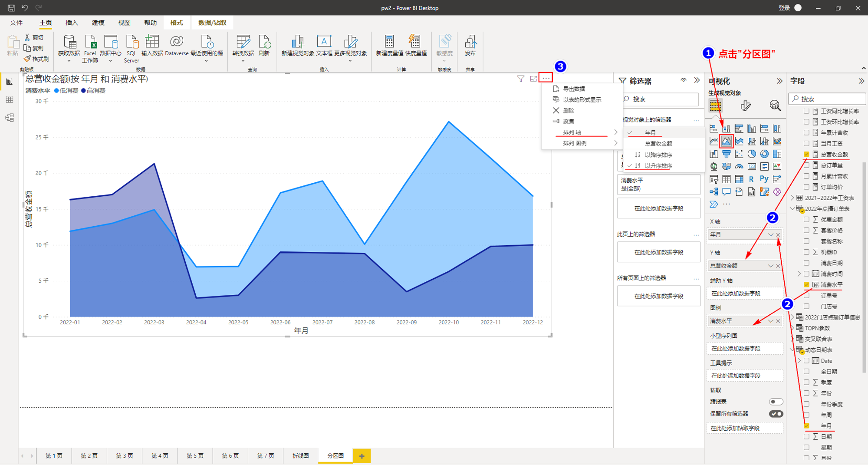Remove 年月 from X轴 with X button
Image resolution: width=868 pixels, height=465 pixels.
[x=778, y=234]
